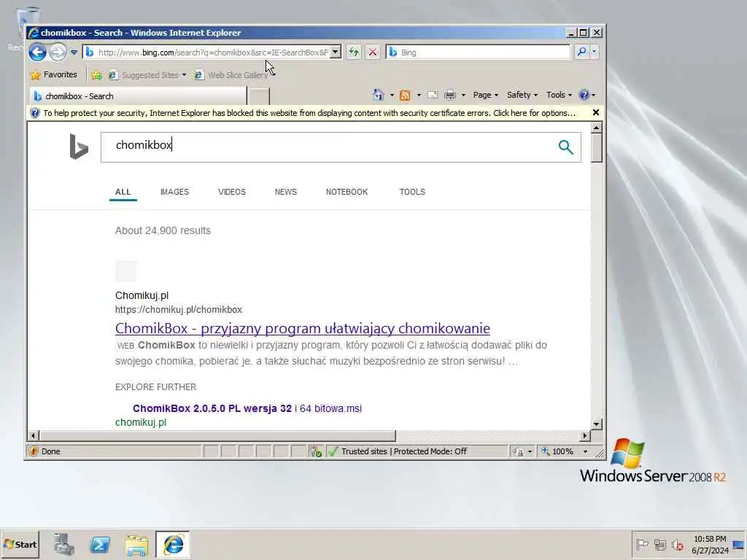Click the RSS feeds icon
The height and width of the screenshot is (560, 747).
click(x=405, y=96)
